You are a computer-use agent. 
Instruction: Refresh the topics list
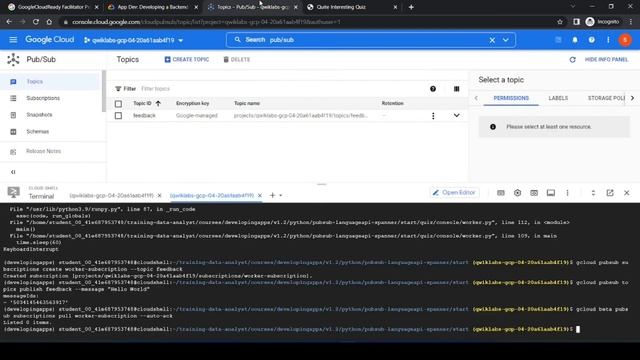click(572, 60)
